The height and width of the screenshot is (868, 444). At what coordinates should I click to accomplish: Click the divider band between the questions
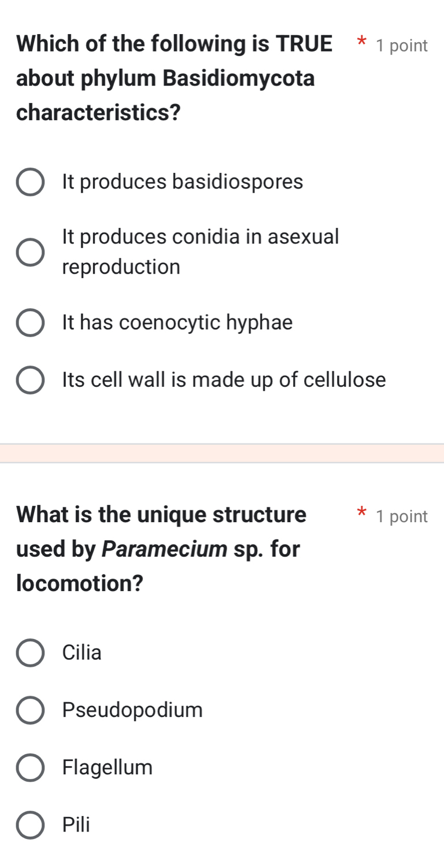(x=222, y=453)
